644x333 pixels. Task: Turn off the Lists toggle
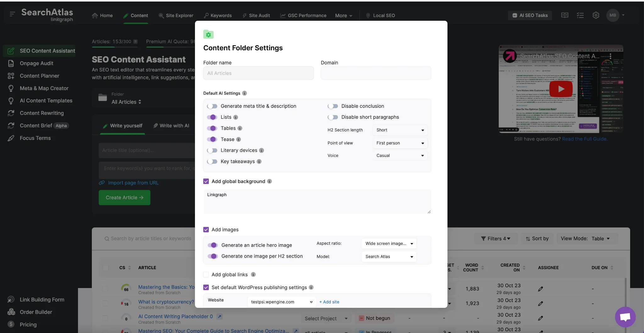(212, 117)
